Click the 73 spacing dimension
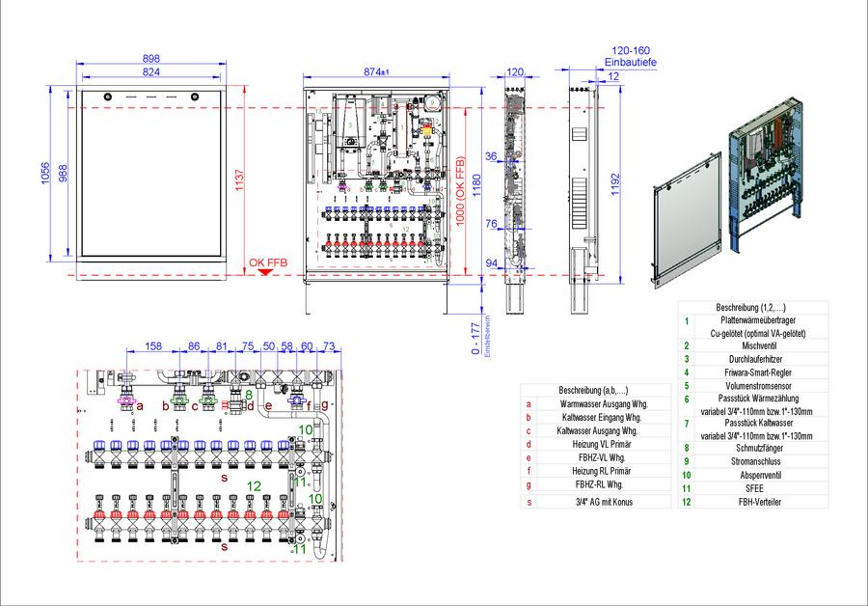 [x=329, y=346]
